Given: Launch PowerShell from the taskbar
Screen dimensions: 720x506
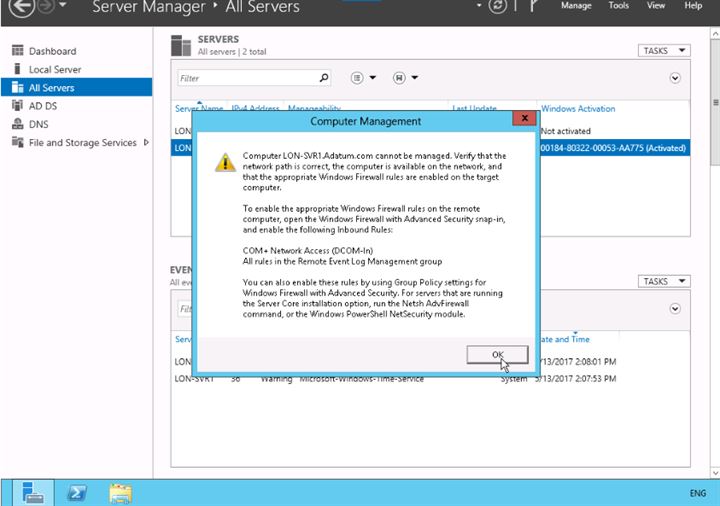Looking at the screenshot, I should (x=76, y=493).
